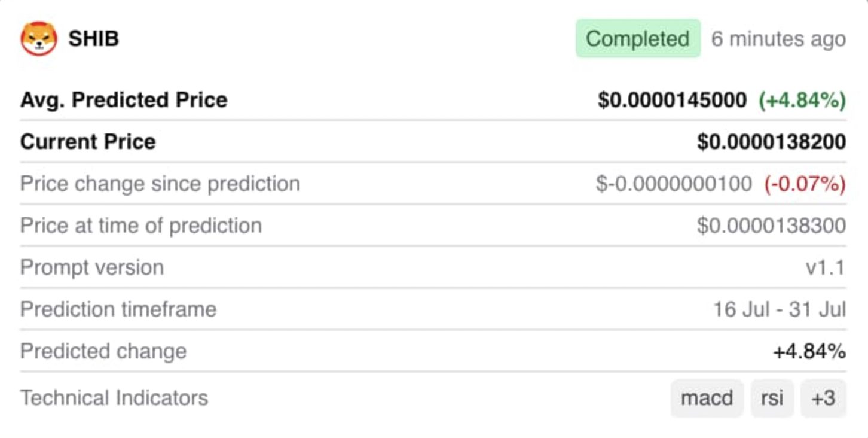Image resolution: width=868 pixels, height=438 pixels.
Task: Expand the +3 more indicators chip
Action: tap(824, 398)
